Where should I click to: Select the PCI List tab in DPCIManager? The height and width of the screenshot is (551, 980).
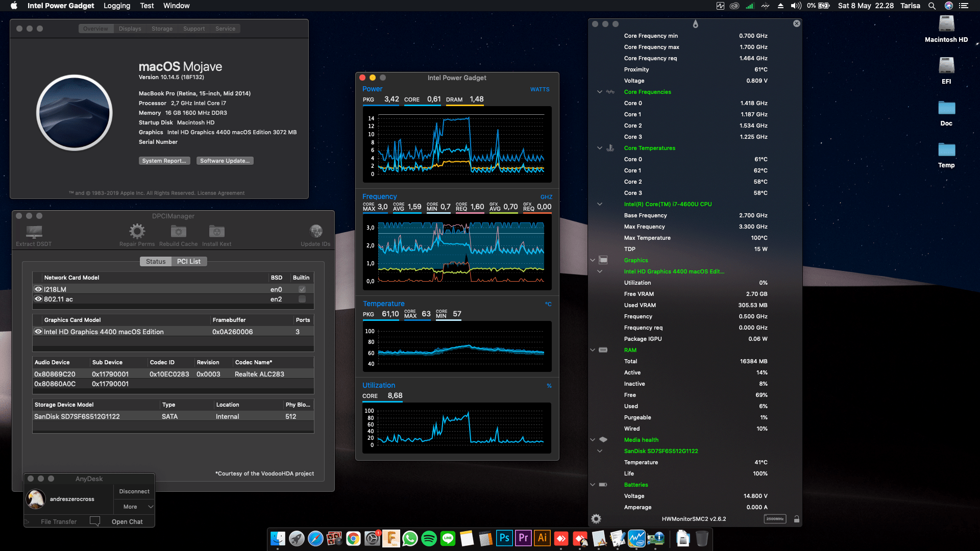pyautogui.click(x=189, y=261)
